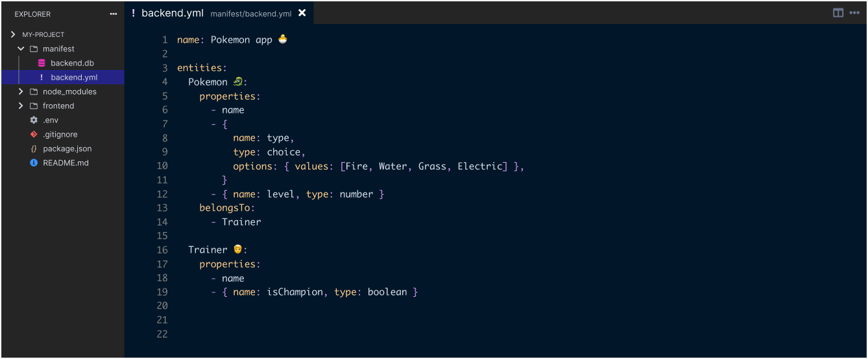Image resolution: width=868 pixels, height=359 pixels.
Task: Open the README.md file
Action: (66, 163)
